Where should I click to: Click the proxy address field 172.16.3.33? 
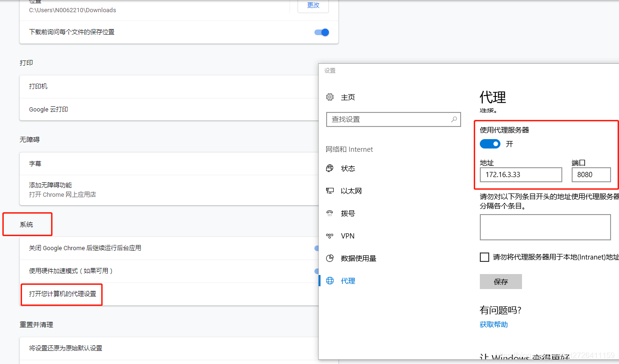tap(521, 175)
